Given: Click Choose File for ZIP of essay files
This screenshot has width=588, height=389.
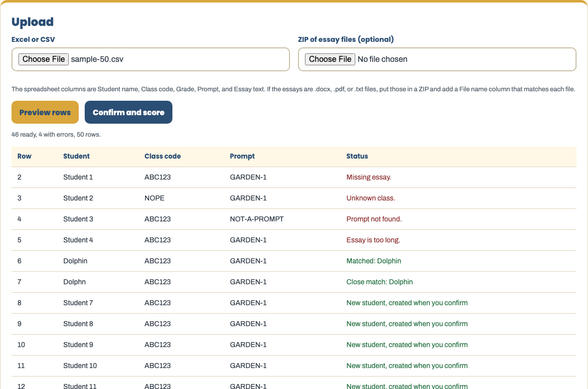Looking at the screenshot, I should 330,59.
